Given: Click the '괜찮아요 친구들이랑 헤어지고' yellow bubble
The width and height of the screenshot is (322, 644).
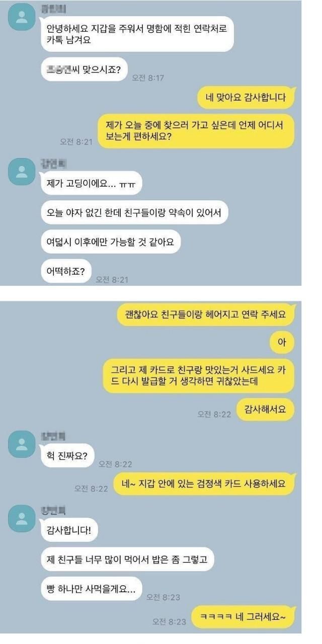Looking at the screenshot, I should click(205, 314).
